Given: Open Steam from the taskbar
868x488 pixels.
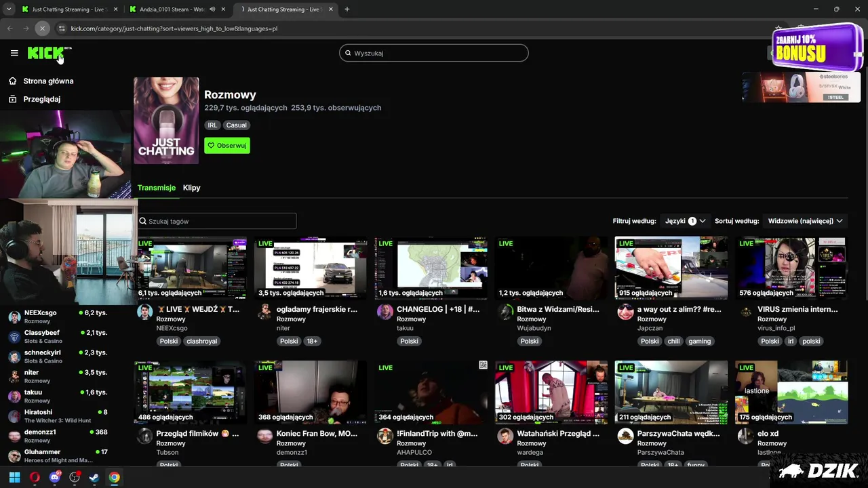Looking at the screenshot, I should [x=94, y=477].
